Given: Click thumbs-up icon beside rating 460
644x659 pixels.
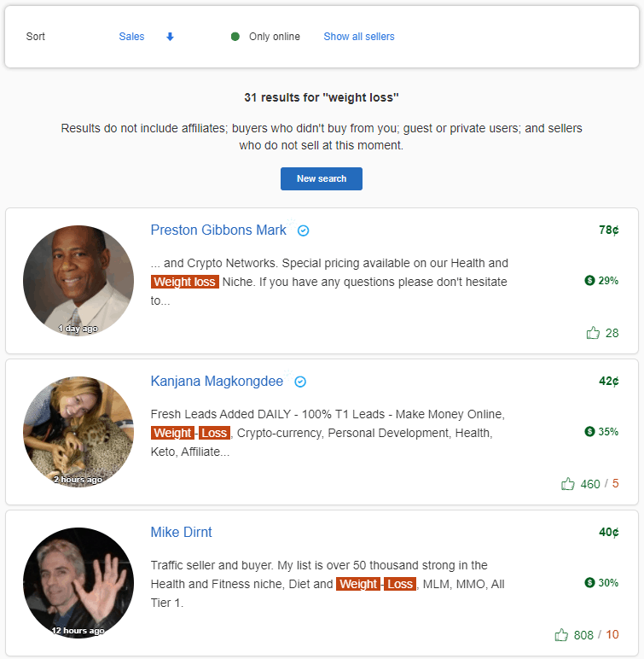Looking at the screenshot, I should [568, 484].
